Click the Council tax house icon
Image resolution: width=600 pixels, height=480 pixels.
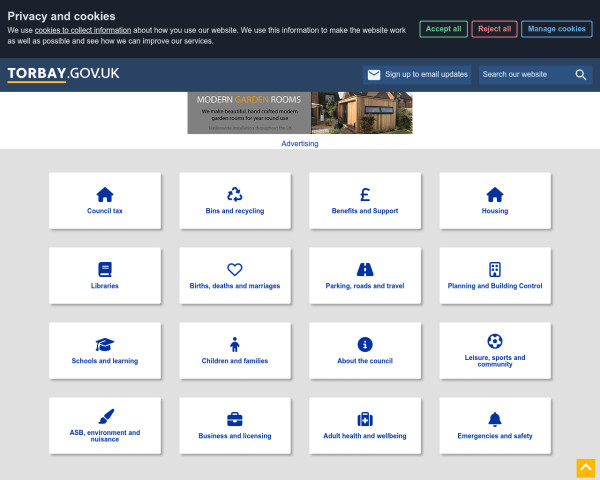[105, 194]
